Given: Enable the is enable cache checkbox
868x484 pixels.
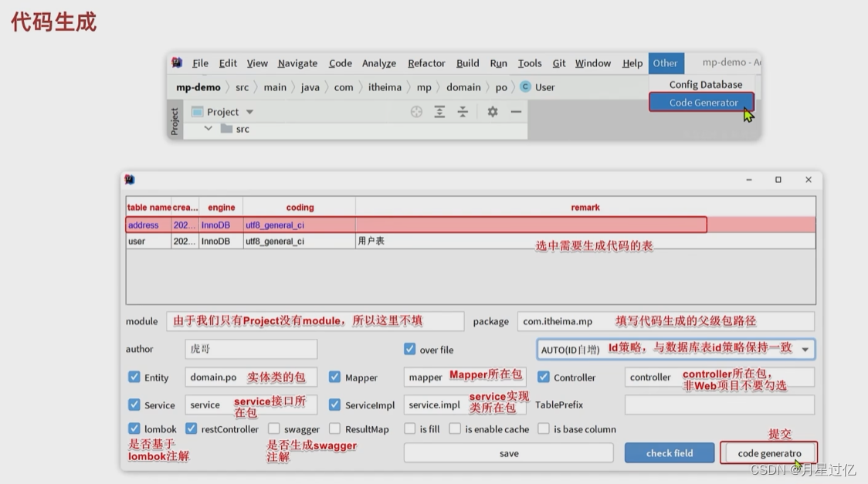Looking at the screenshot, I should 455,428.
